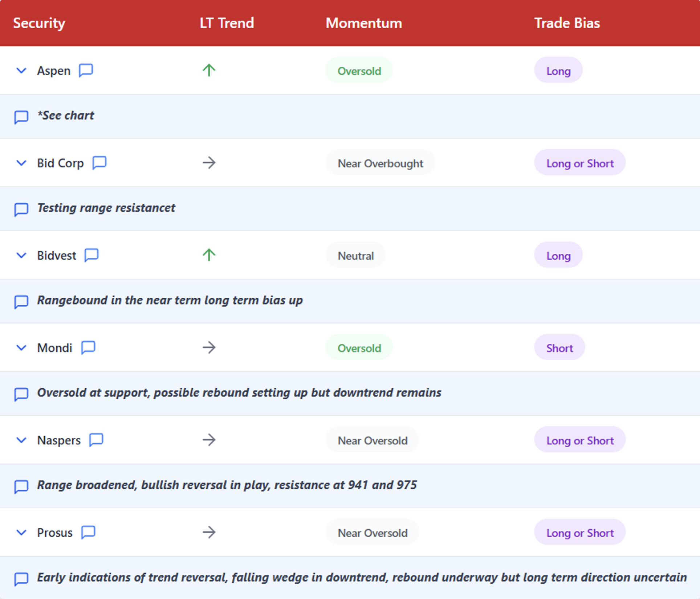Open the comment icon beside Naspers

click(x=96, y=440)
